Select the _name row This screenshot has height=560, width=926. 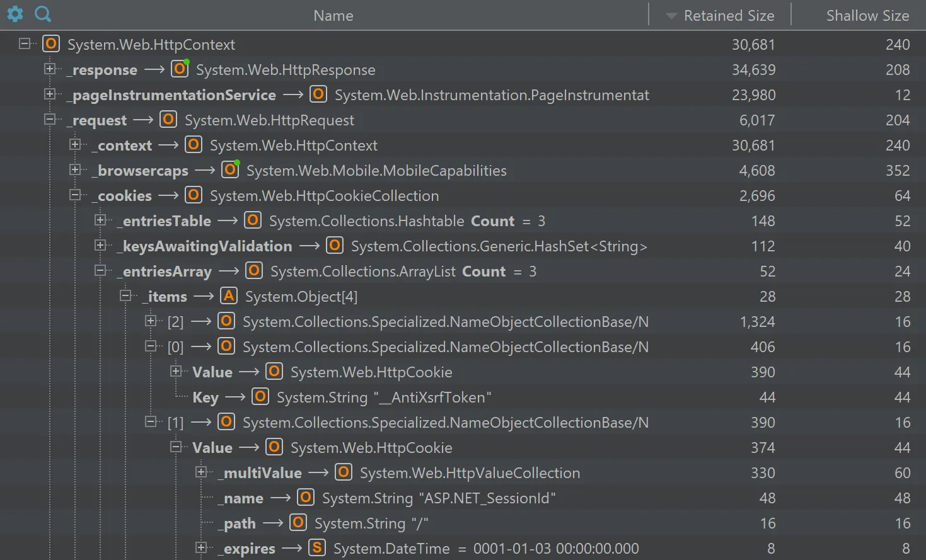(463, 498)
